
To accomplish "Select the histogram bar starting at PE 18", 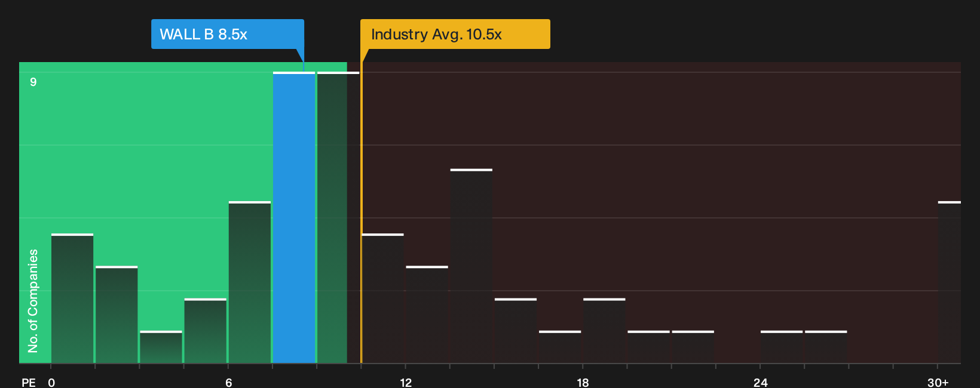I will pyautogui.click(x=604, y=331).
